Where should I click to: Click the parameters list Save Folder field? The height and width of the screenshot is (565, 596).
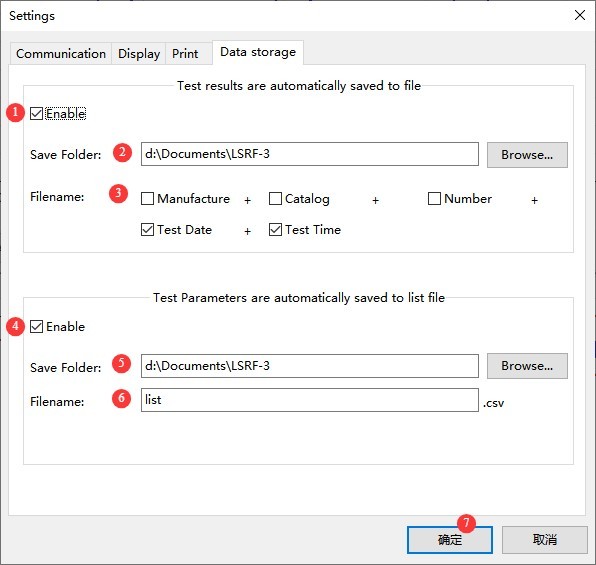click(310, 366)
